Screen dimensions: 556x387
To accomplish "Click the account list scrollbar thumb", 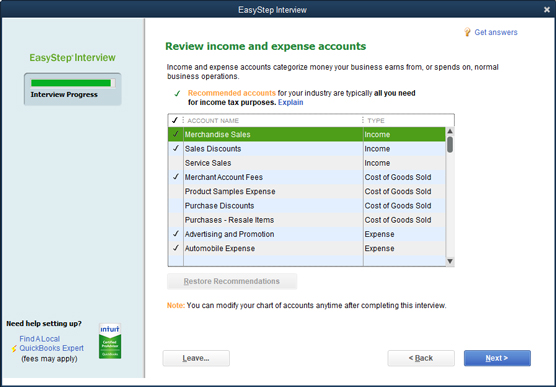I will point(450,144).
